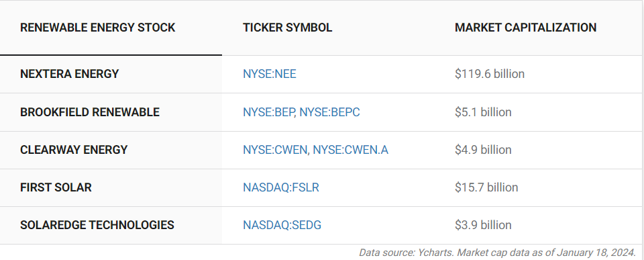Open the NYSE:BEPC ticker link
This screenshot has width=644, height=260.
(x=329, y=112)
